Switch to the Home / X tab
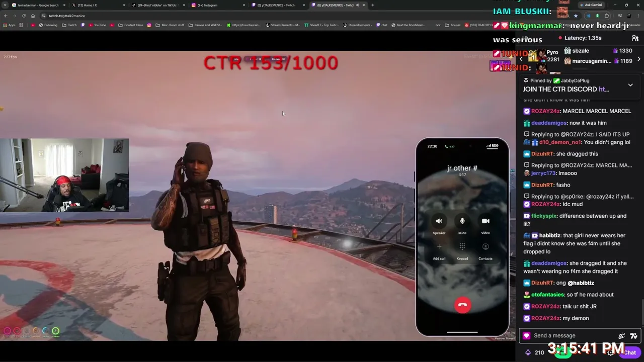The image size is (644, 362). click(98, 5)
